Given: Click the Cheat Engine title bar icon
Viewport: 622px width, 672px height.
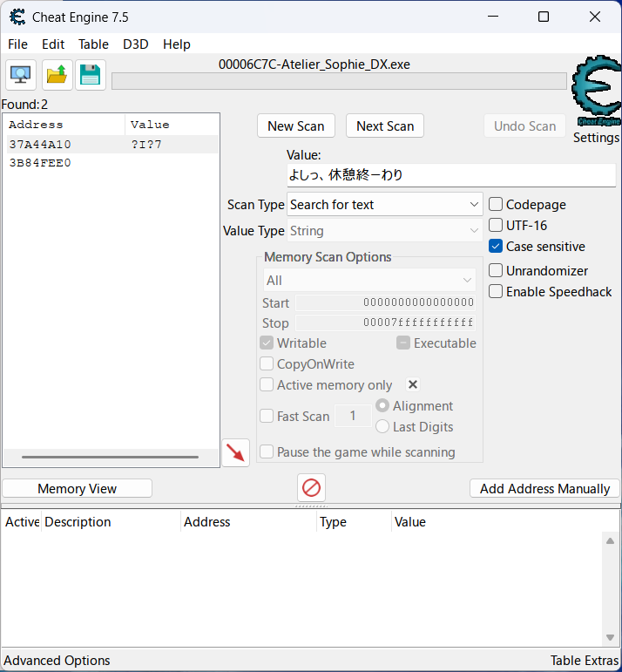Looking at the screenshot, I should (17, 17).
